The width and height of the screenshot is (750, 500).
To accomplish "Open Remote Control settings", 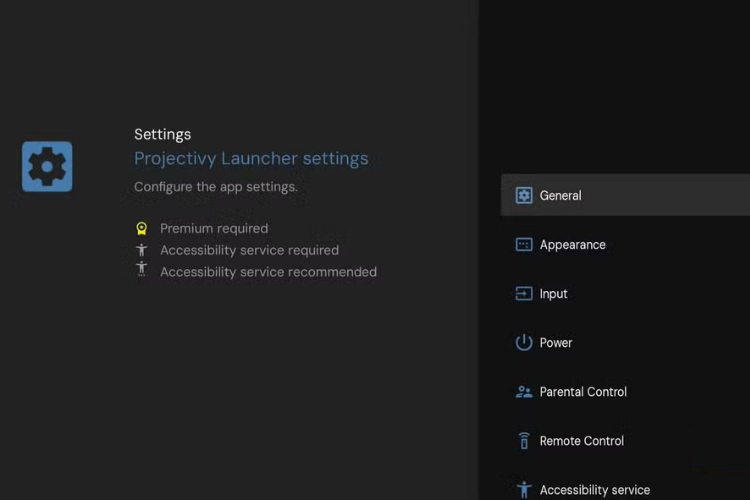I will (x=625, y=441).
